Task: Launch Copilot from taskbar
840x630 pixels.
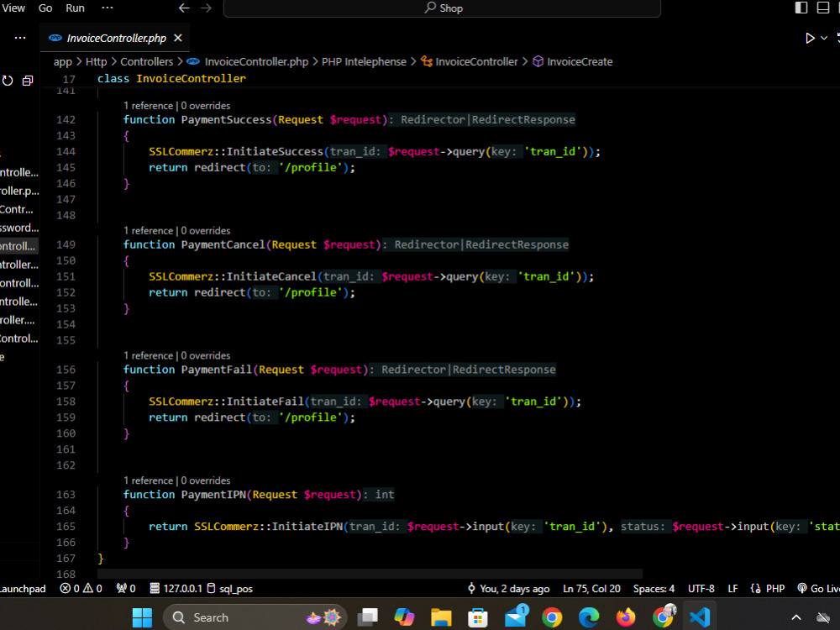Action: 404,617
